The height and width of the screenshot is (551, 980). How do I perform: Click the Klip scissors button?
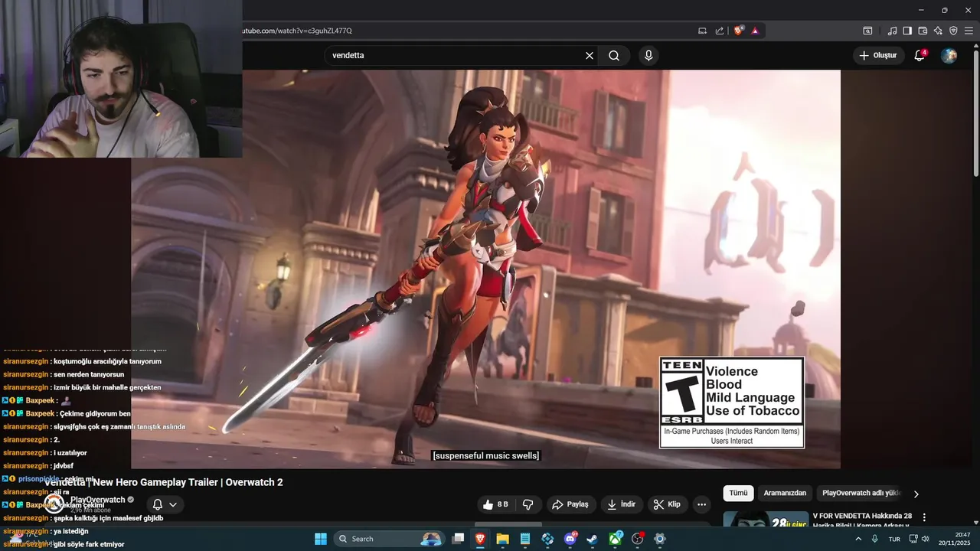click(667, 504)
